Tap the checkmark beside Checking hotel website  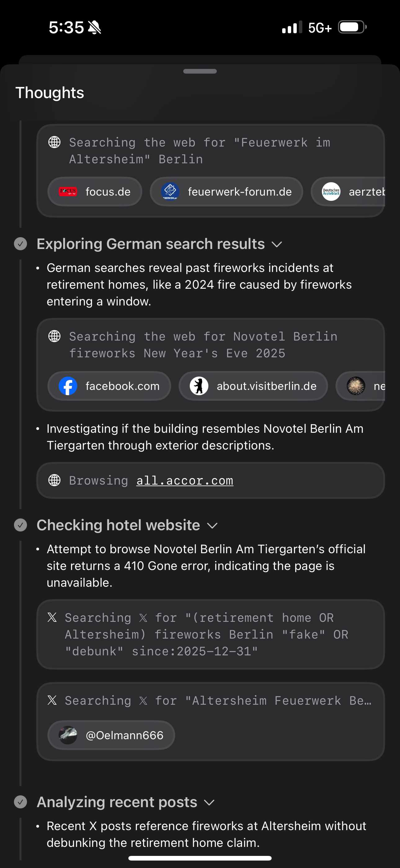(20, 525)
